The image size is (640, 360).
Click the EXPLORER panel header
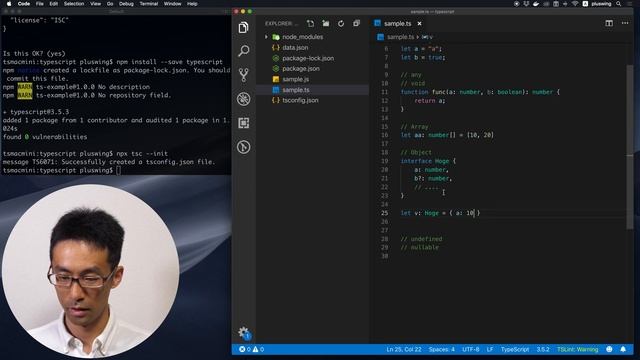(x=282, y=24)
